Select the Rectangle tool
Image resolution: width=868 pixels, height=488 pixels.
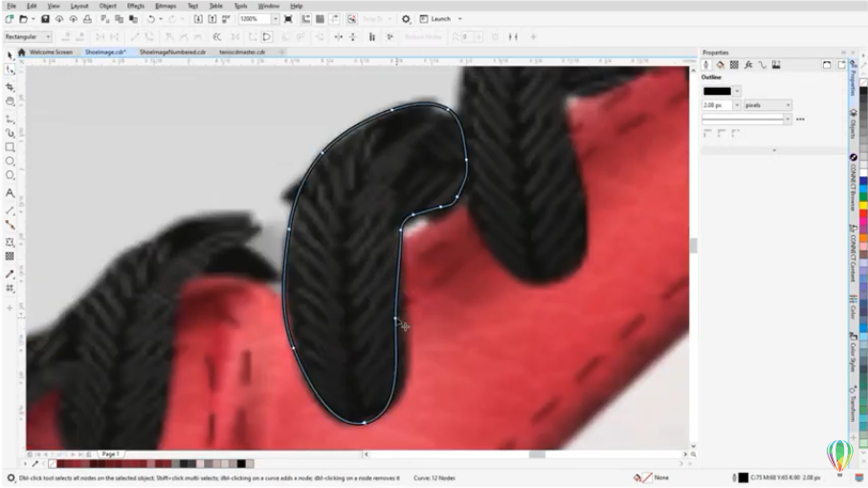click(11, 147)
